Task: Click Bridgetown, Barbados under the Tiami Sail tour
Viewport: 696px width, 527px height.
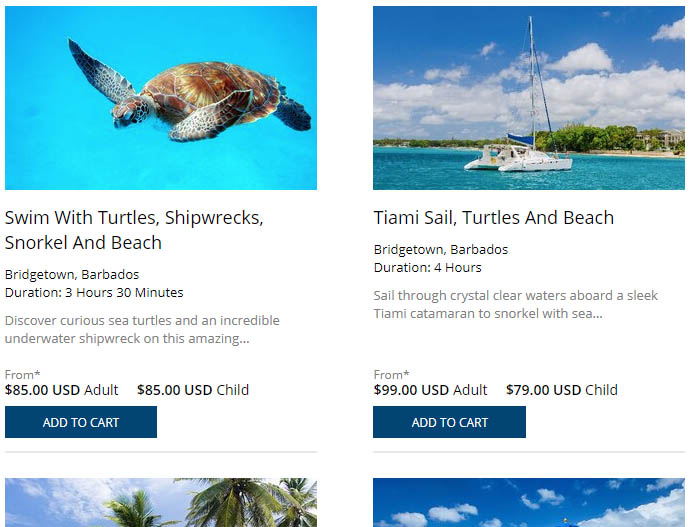Action: pyautogui.click(x=441, y=250)
